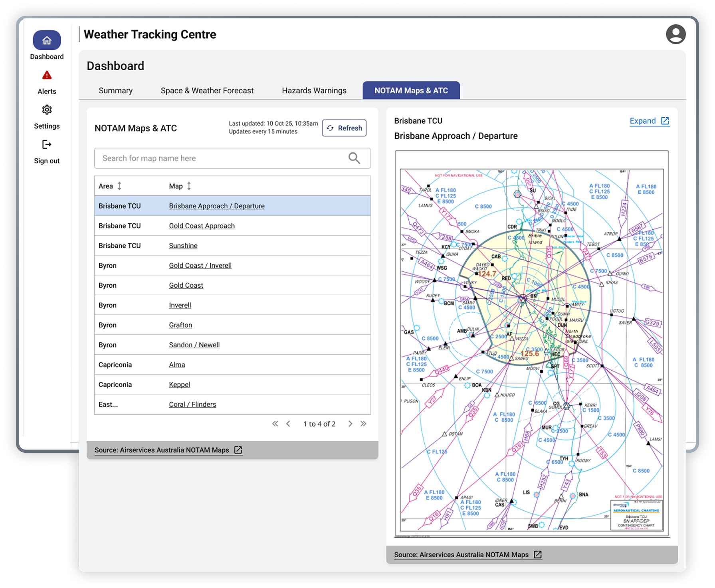Sort table by Area column arrows
Screen dimensions: 715x588
(x=119, y=186)
